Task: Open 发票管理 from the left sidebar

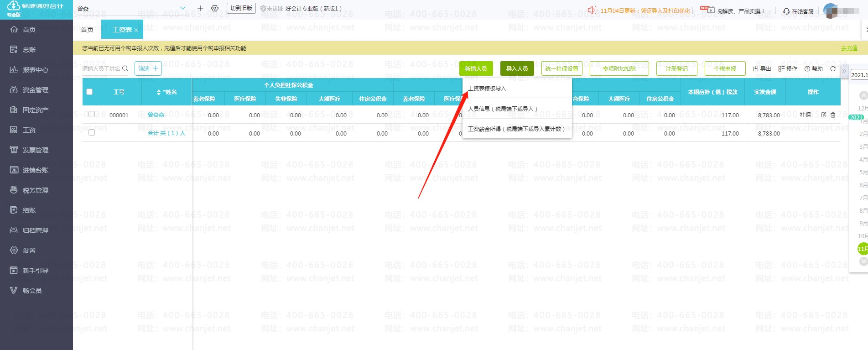Action: [36, 150]
